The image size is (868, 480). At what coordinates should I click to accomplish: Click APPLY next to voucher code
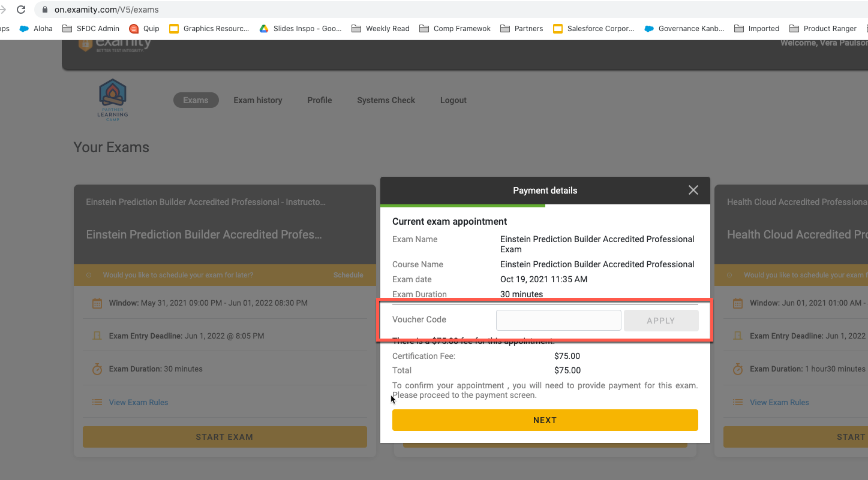660,321
